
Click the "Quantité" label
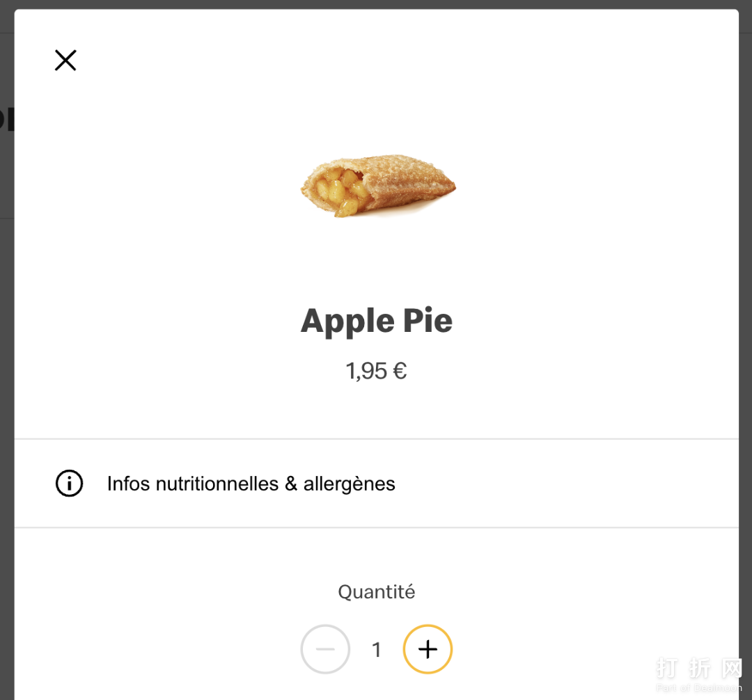[x=377, y=592]
